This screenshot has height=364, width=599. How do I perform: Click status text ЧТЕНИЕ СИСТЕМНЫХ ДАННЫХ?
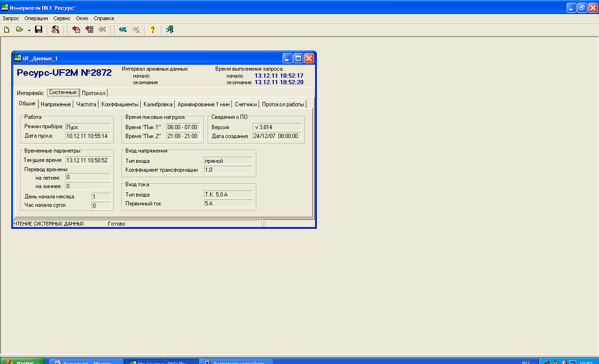click(x=49, y=224)
